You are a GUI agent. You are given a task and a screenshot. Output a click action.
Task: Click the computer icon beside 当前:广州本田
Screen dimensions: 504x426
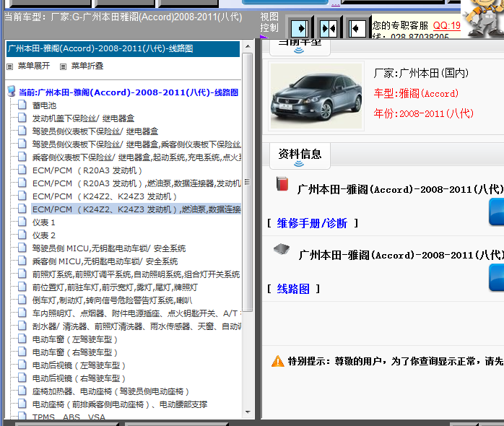tap(12, 91)
